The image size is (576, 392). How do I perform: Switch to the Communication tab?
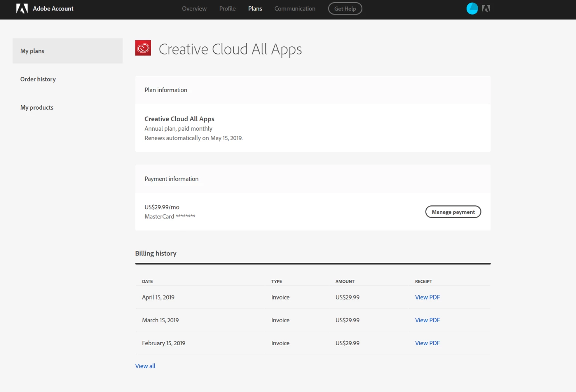[x=295, y=8]
